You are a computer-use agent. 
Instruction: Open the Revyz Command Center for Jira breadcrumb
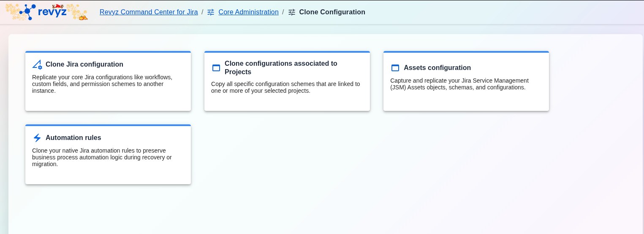click(149, 12)
